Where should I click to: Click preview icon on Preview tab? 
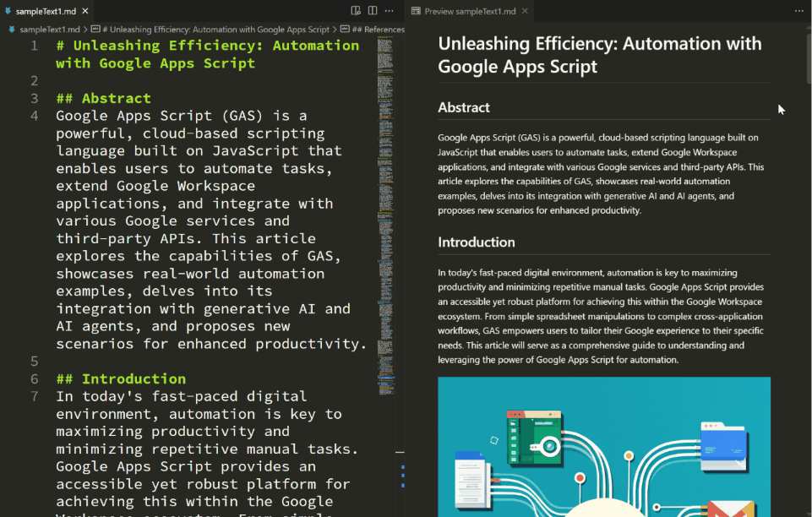pyautogui.click(x=415, y=11)
